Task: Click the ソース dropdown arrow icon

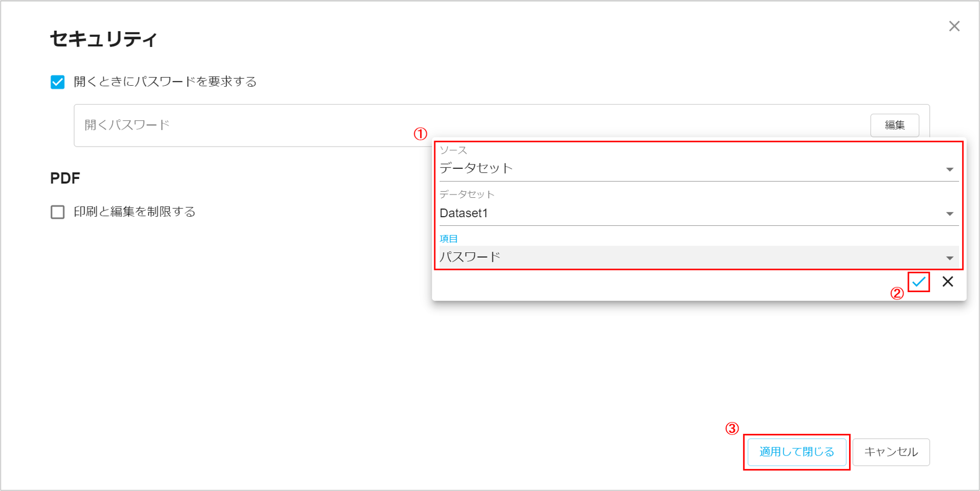Action: pos(950,170)
